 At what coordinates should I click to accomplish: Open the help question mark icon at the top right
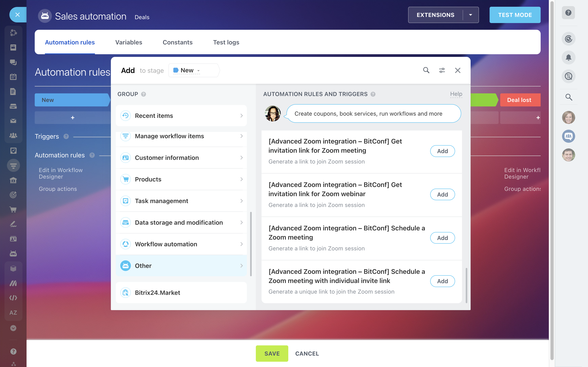click(568, 13)
